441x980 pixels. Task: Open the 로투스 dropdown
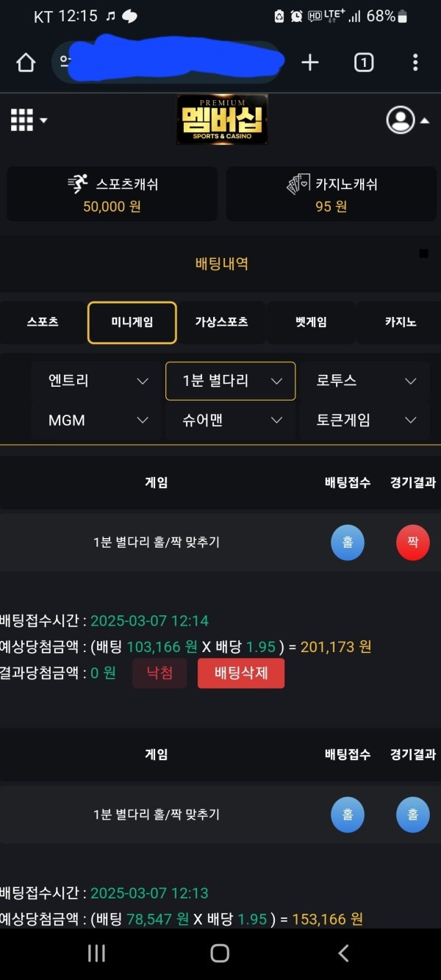[364, 381]
